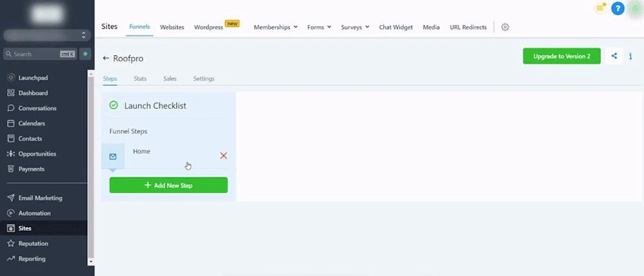Click the Launch Checklist check icon
This screenshot has height=276, width=644.
click(x=114, y=106)
